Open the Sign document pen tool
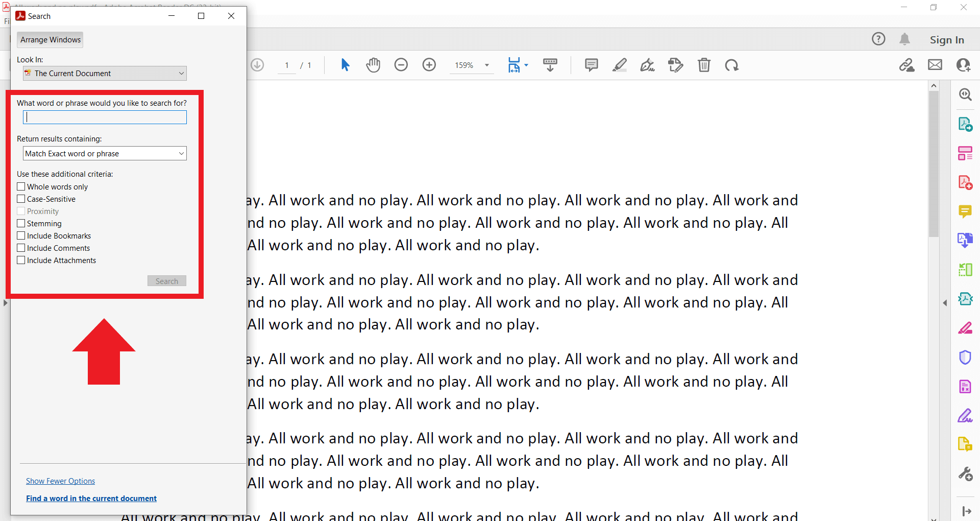 pyautogui.click(x=648, y=65)
